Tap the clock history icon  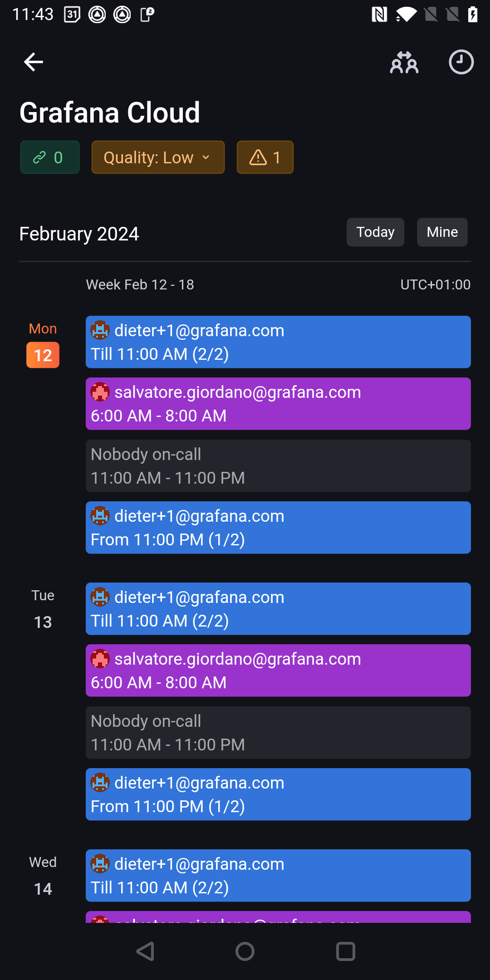click(461, 62)
